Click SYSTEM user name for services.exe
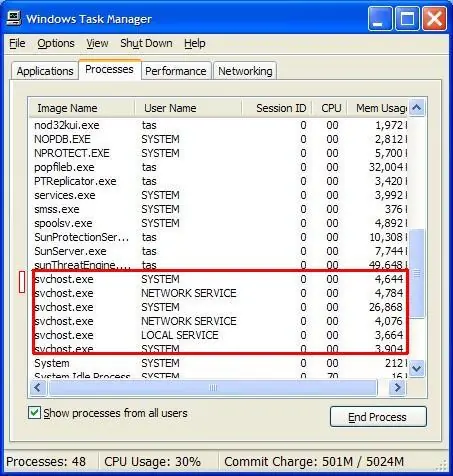The image size is (453, 476). coord(160,195)
